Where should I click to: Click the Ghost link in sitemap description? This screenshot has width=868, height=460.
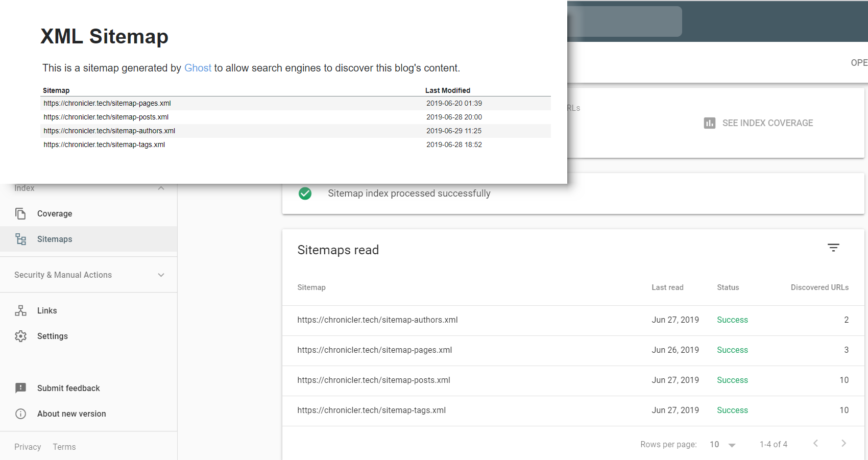(198, 68)
